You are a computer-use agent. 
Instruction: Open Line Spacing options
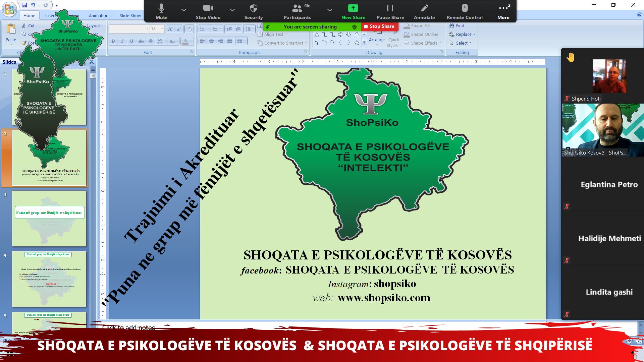[x=249, y=29]
